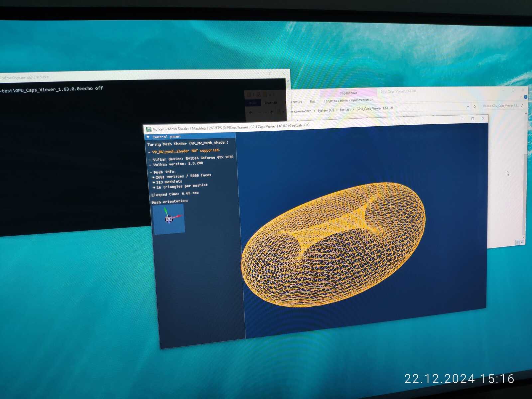
Task: Select '313 meshlets' line
Action: coord(168,182)
